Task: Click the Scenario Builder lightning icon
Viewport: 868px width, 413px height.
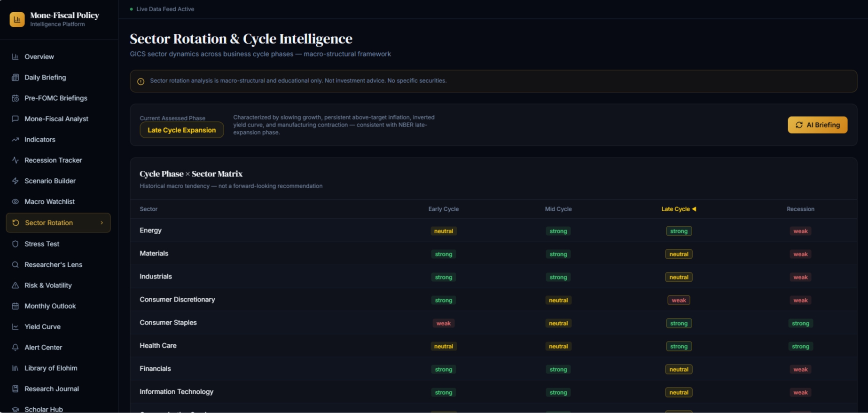Action: (15, 181)
